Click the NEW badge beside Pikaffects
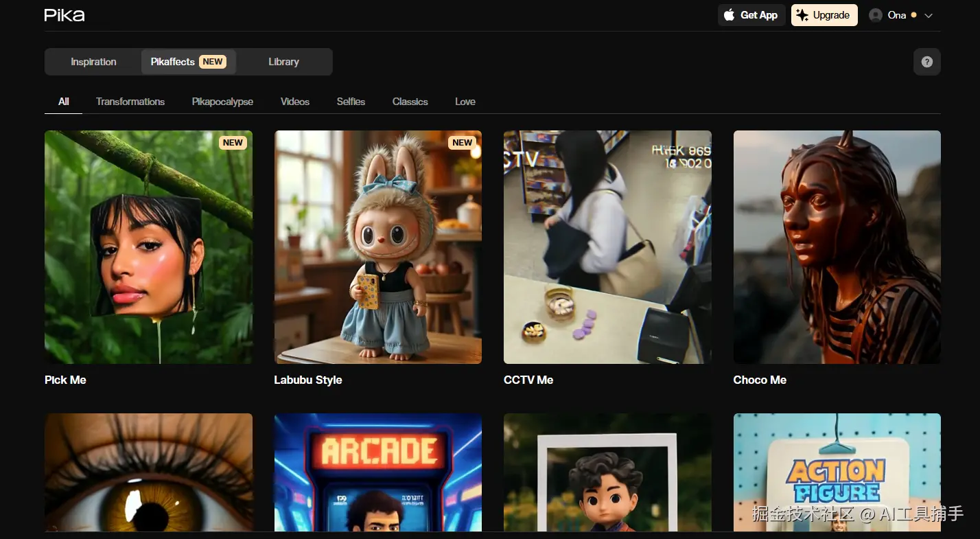The height and width of the screenshot is (539, 980). pyautogui.click(x=213, y=62)
